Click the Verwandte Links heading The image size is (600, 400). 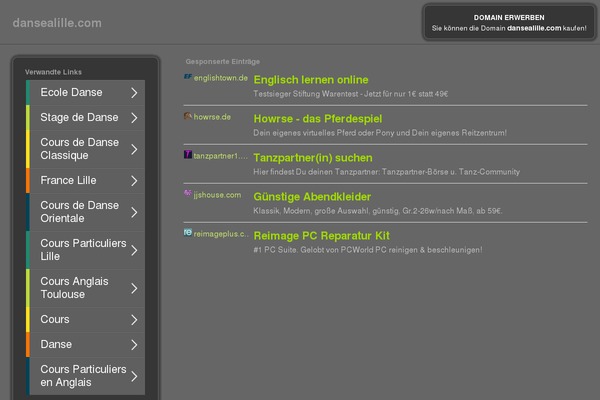pyautogui.click(x=53, y=72)
